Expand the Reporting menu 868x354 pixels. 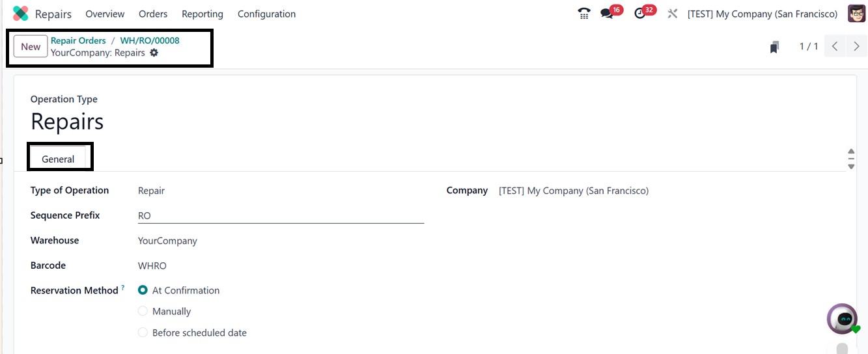tap(202, 14)
